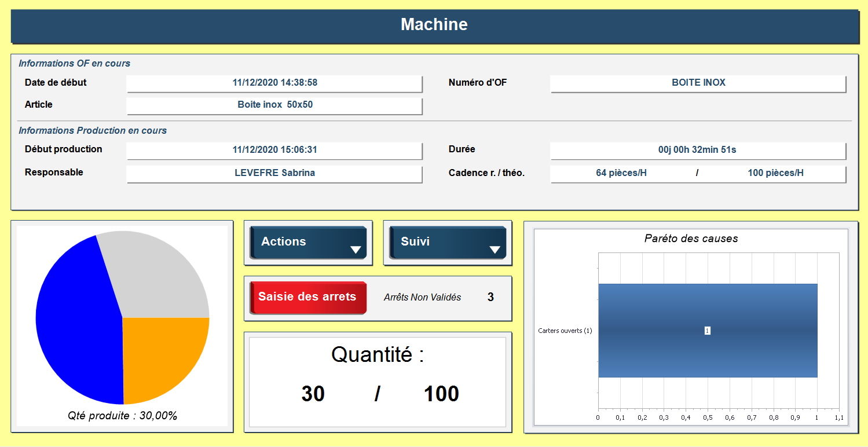
Task: Click the 'Date de début' label
Action: point(56,83)
